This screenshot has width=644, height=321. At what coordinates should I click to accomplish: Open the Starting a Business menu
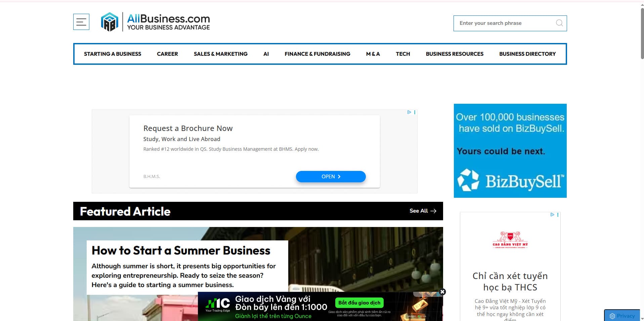pos(113,54)
